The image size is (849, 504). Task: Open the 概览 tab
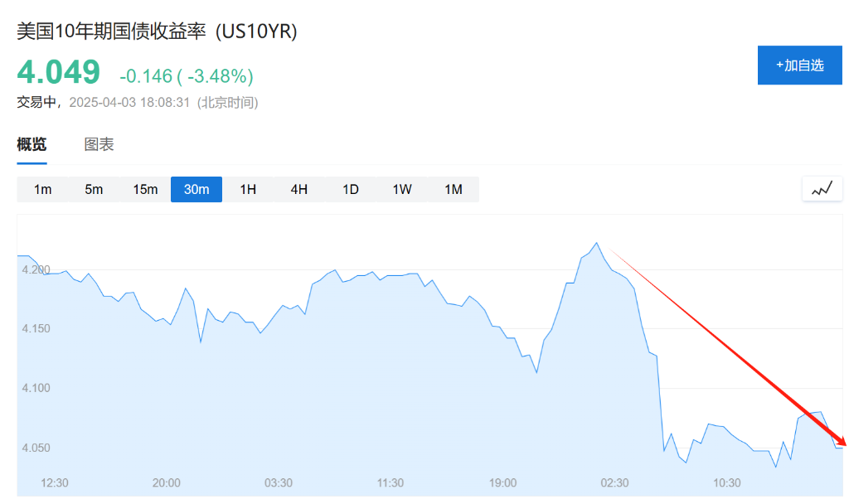point(32,144)
